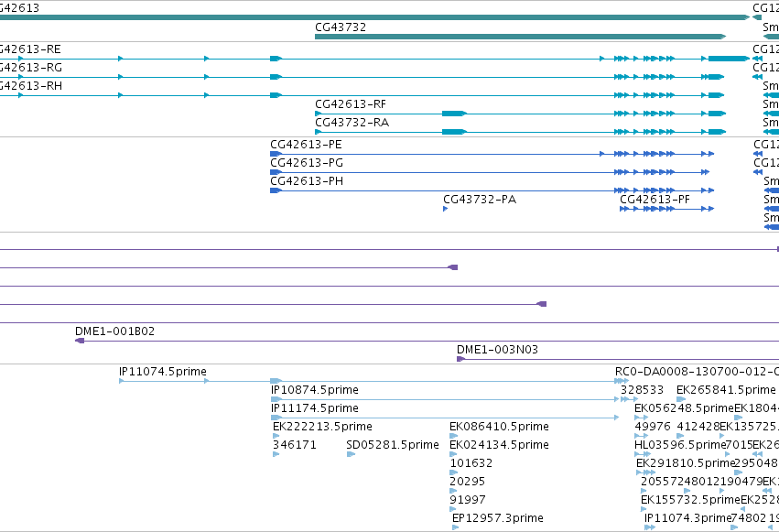
Task: Click the IP11074.3prime EST label
Action: 687,518
